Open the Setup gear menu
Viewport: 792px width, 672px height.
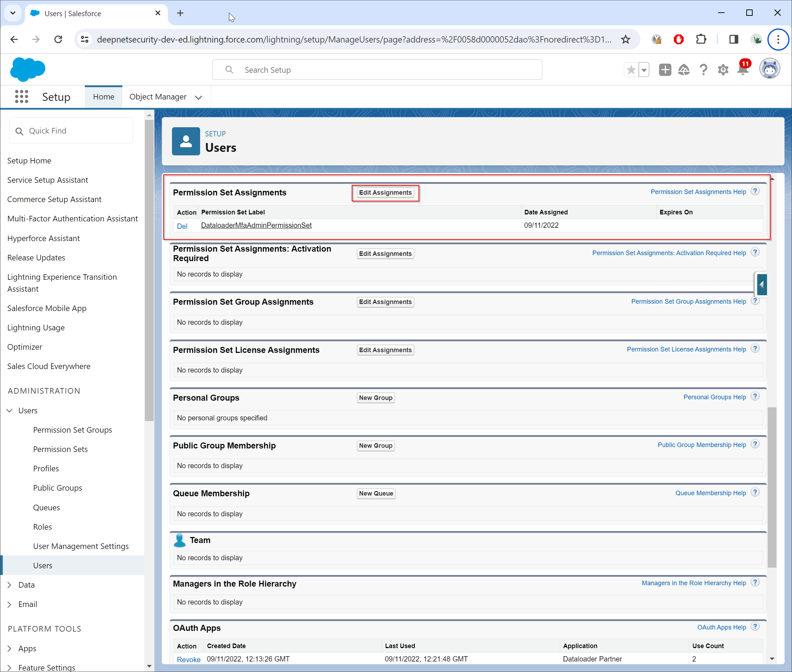point(723,70)
